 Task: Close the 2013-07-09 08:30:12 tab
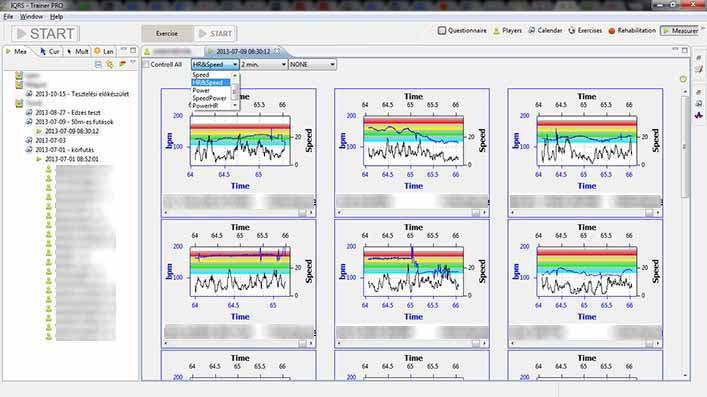tap(277, 51)
